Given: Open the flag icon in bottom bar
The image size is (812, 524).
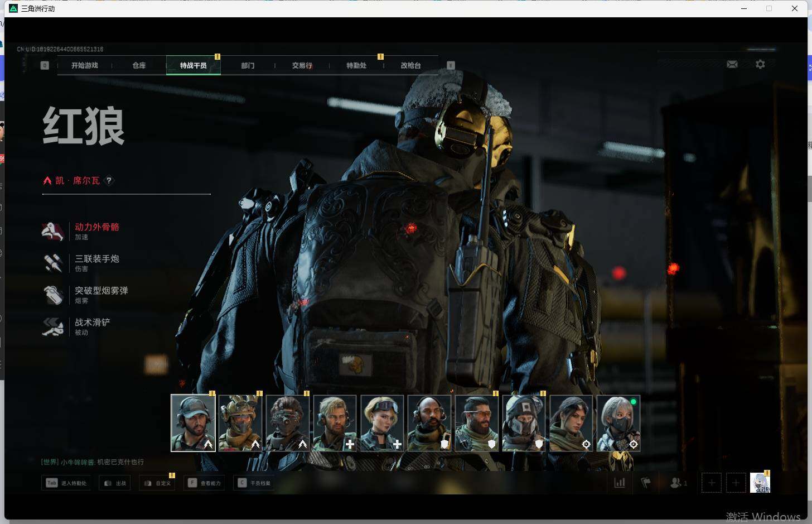Looking at the screenshot, I should tap(646, 483).
